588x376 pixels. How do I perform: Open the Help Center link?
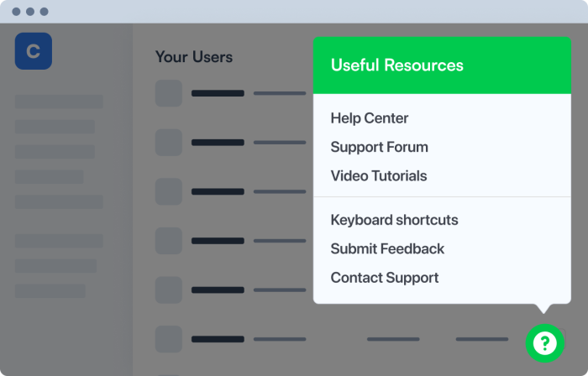[369, 118]
